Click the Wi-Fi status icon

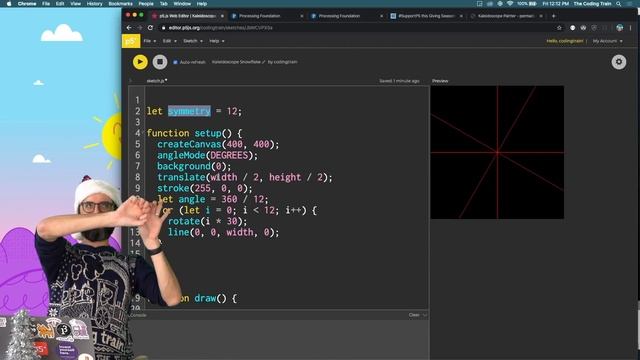(510, 4)
